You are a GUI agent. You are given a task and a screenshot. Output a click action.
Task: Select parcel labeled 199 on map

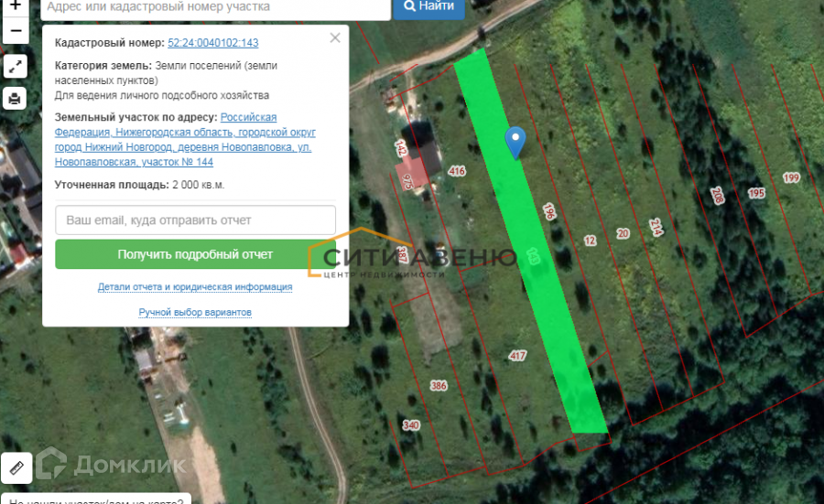[791, 177]
